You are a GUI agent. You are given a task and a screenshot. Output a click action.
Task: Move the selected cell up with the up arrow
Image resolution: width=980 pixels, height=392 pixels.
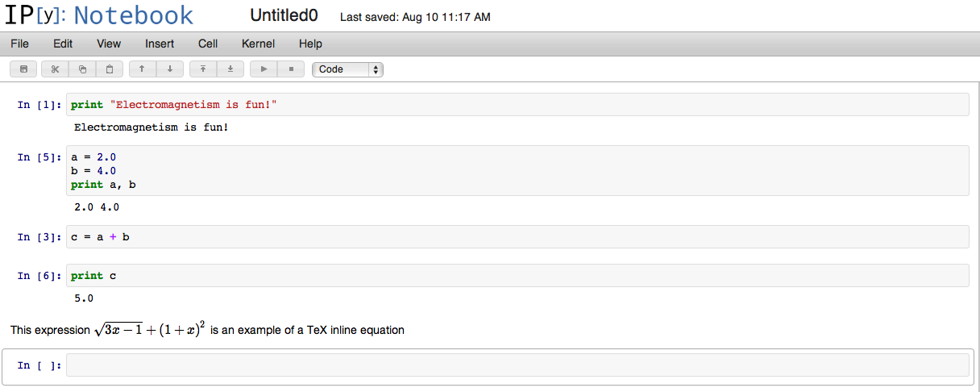click(142, 69)
